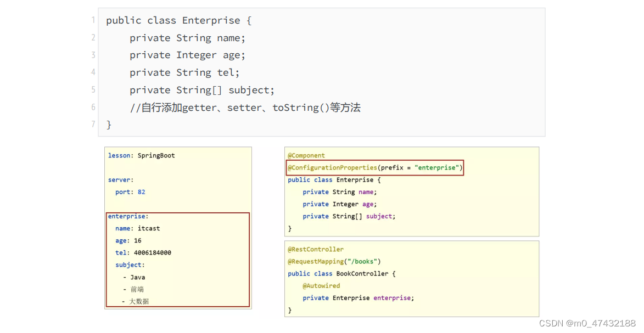Image resolution: width=644 pixels, height=333 pixels.
Task: Click 'name: itcast' YAML entry
Action: point(138,228)
